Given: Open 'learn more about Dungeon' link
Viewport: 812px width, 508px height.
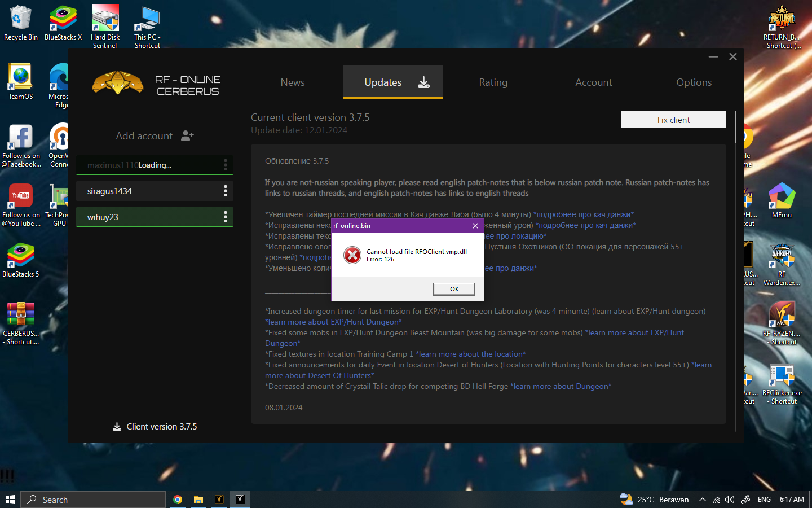Looking at the screenshot, I should [x=561, y=386].
